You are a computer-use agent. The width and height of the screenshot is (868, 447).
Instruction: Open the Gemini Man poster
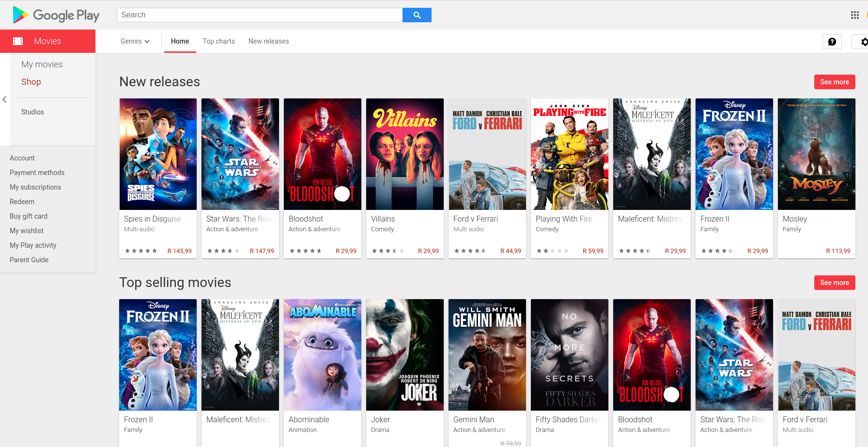tap(487, 355)
